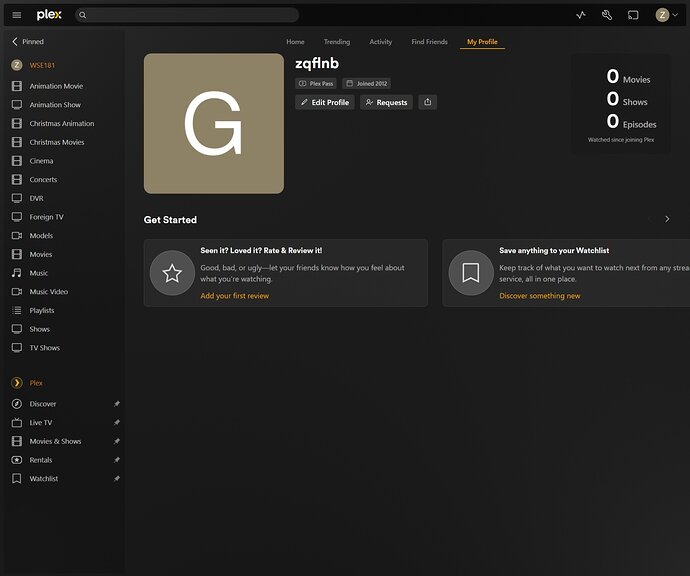Screen dimensions: 690x576
Task: Click the share profile icon button
Action: click(427, 102)
